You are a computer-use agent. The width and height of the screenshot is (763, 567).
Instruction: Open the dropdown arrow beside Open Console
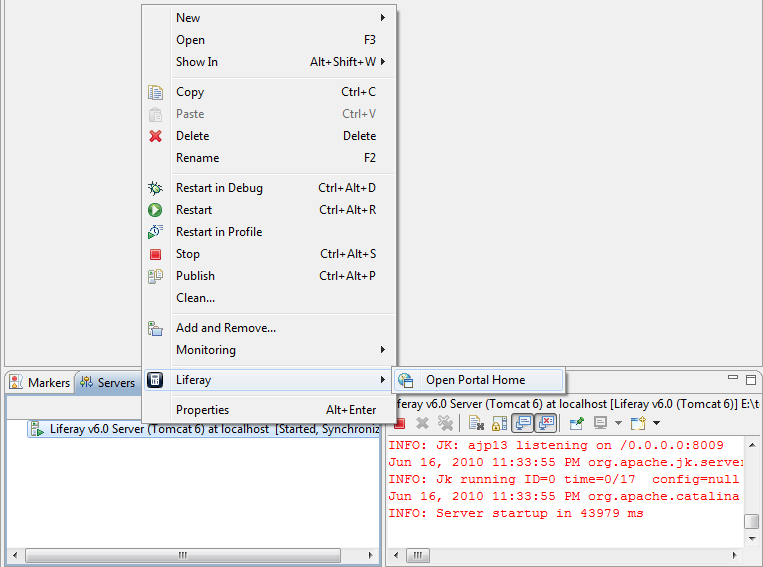tap(656, 423)
